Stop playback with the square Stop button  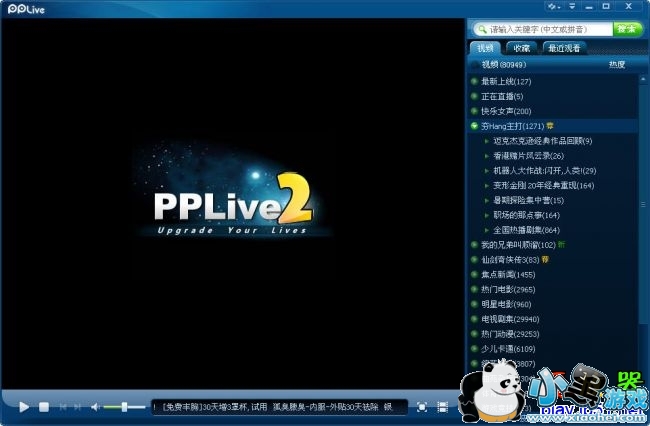point(44,407)
